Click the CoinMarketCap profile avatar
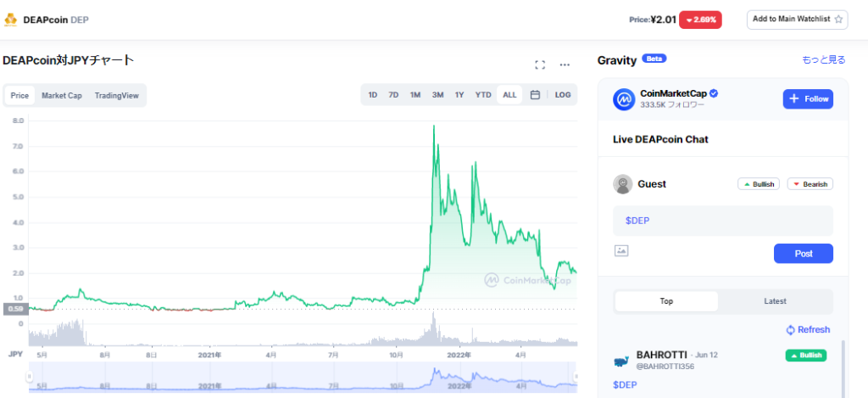Viewport: 868px width, 398px height. pos(625,99)
